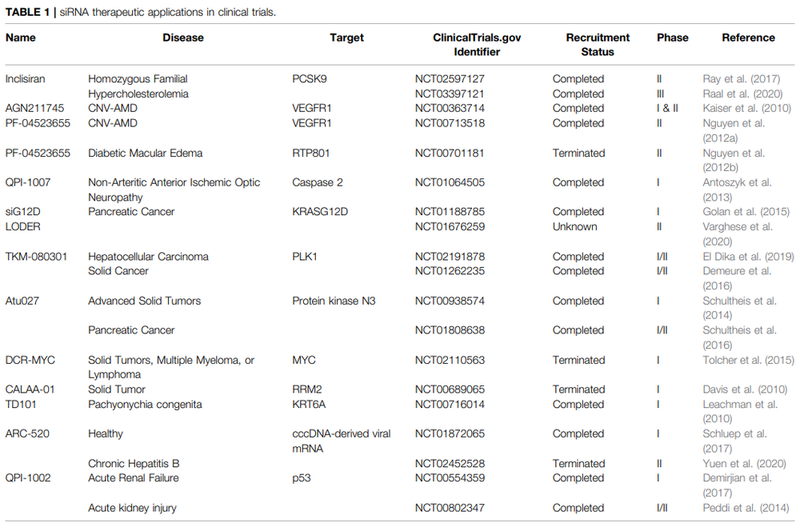Click the Recruitment Status column header
The height and width of the screenshot is (531, 800).
(x=590, y=45)
